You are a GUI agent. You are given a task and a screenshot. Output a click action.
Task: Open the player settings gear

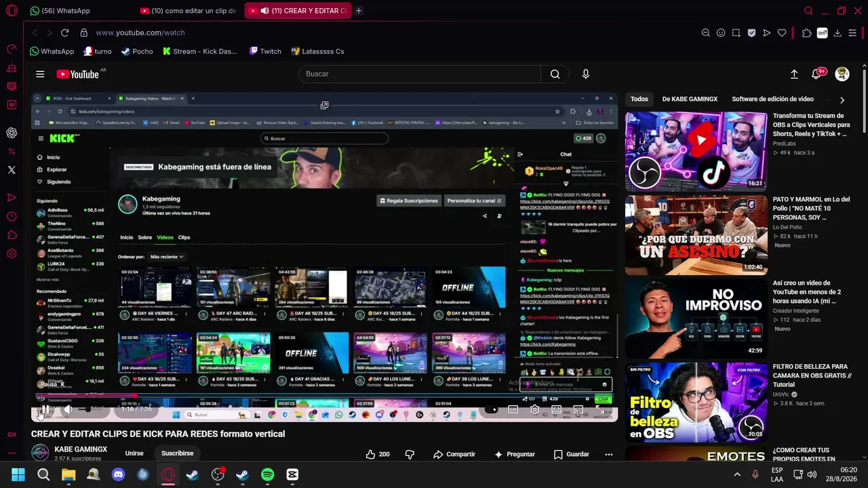535,409
